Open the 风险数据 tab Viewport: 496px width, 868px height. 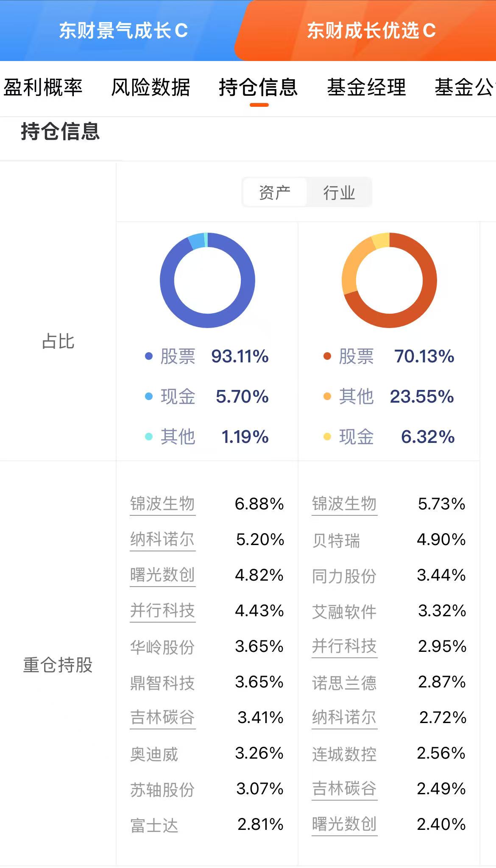pos(150,87)
